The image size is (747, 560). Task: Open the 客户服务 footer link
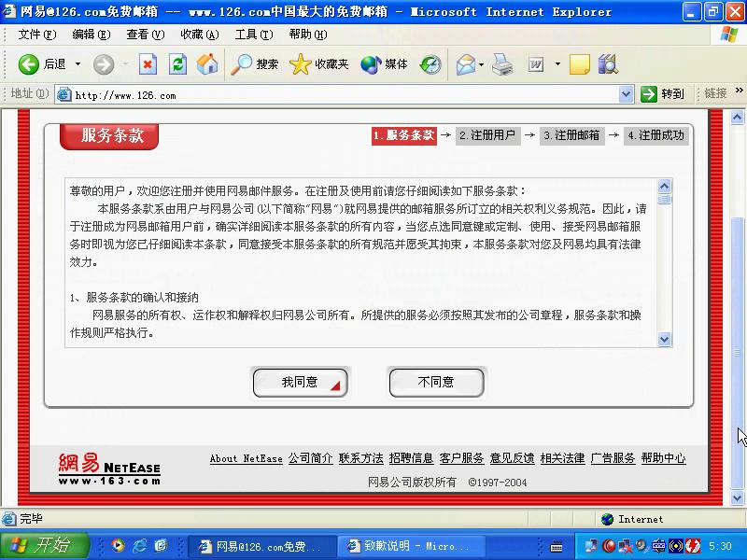tap(461, 458)
